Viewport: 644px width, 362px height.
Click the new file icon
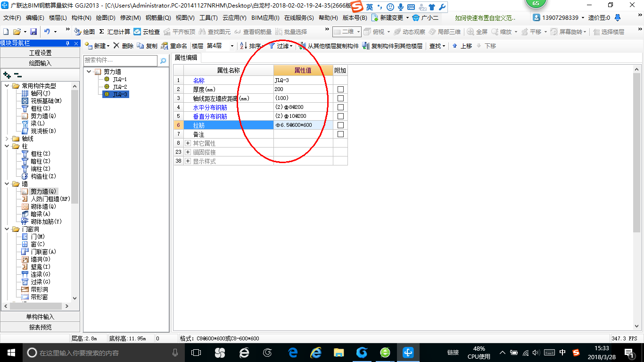point(6,32)
